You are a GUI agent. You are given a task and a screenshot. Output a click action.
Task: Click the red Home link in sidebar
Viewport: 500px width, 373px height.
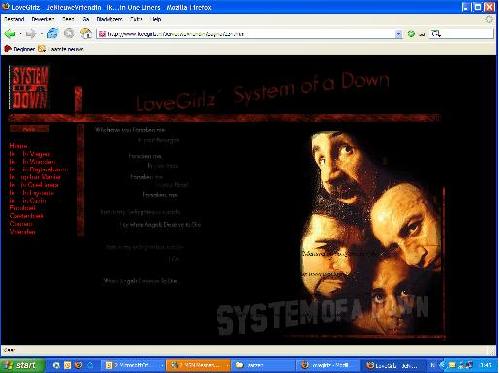click(x=18, y=146)
